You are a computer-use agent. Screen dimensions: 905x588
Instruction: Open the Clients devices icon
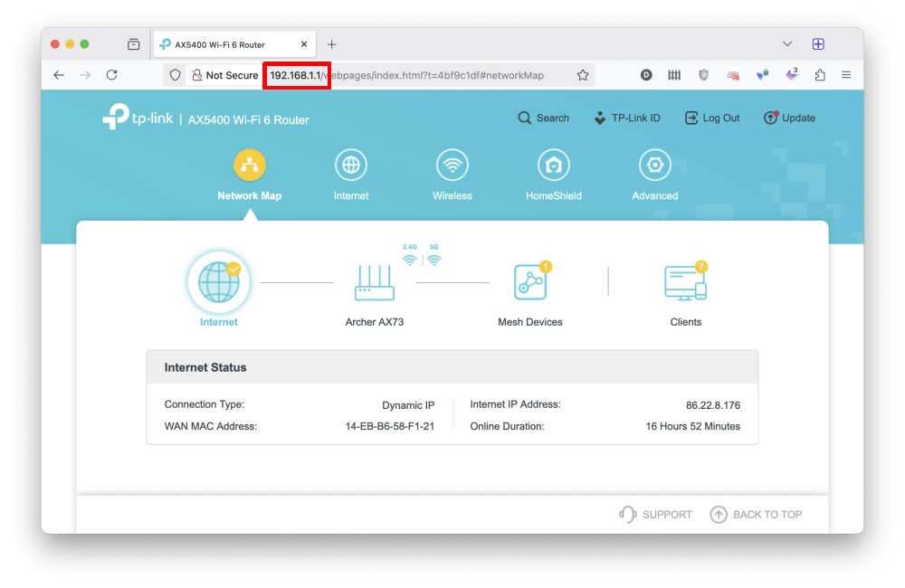[x=686, y=282]
